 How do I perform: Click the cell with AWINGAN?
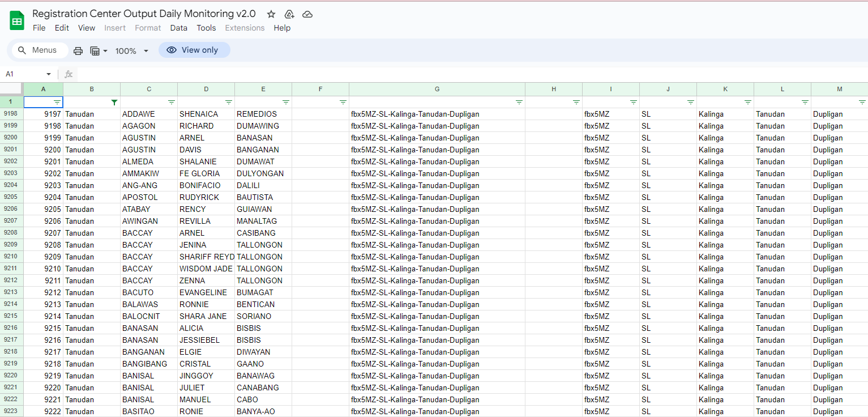(x=149, y=221)
